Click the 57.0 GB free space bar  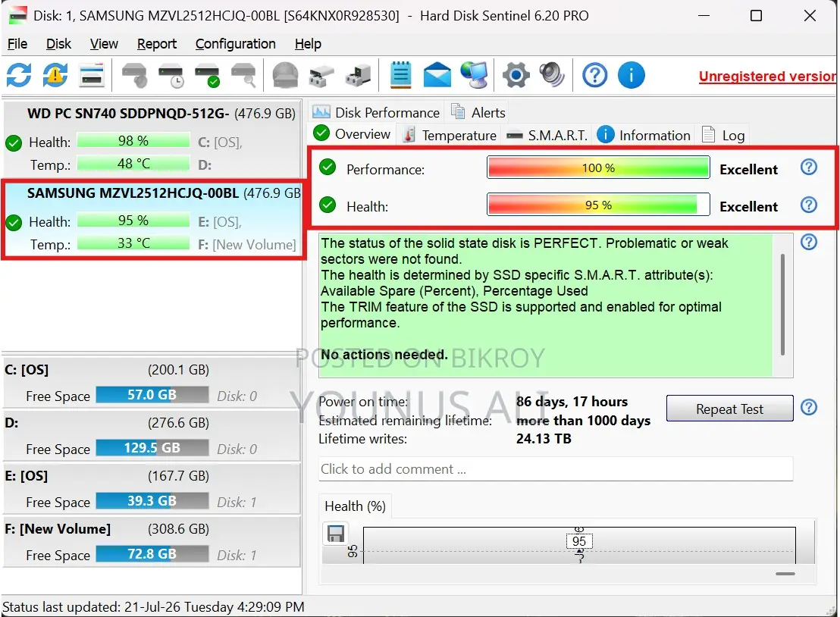152,395
